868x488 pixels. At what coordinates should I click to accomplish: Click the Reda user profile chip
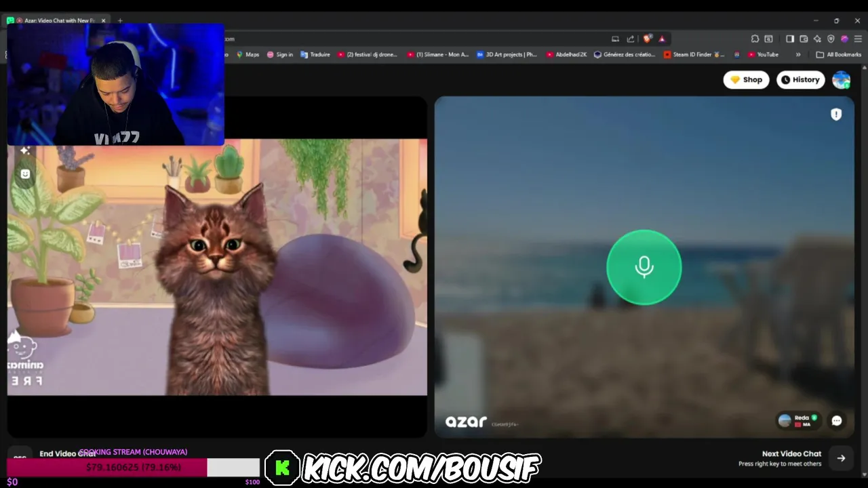point(797,421)
